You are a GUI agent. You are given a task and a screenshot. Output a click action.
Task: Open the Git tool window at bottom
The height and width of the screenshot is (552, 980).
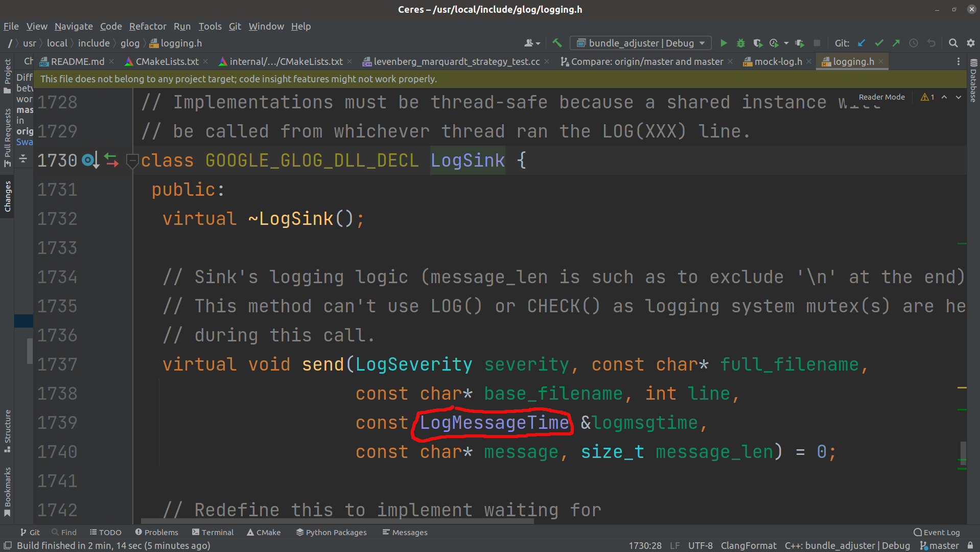(30, 532)
